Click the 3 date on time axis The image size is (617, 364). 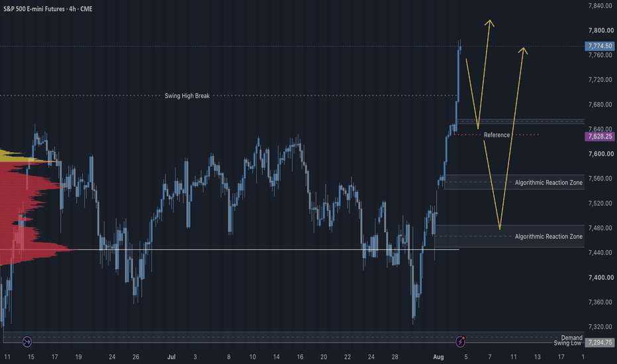(195, 357)
